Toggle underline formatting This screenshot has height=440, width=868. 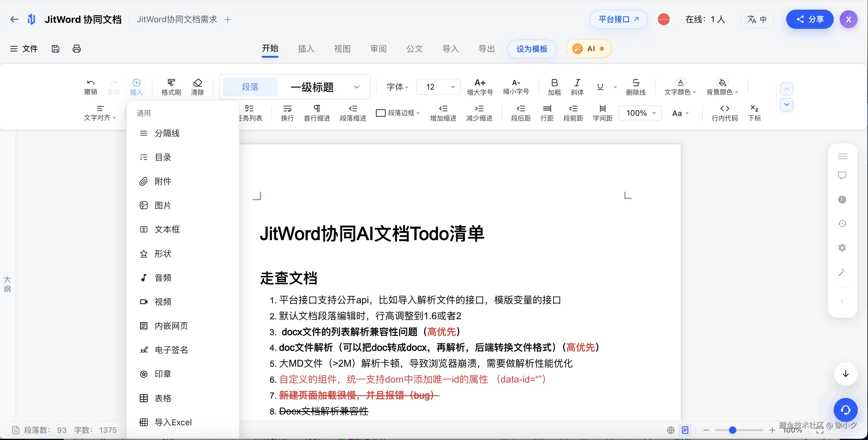tap(600, 87)
